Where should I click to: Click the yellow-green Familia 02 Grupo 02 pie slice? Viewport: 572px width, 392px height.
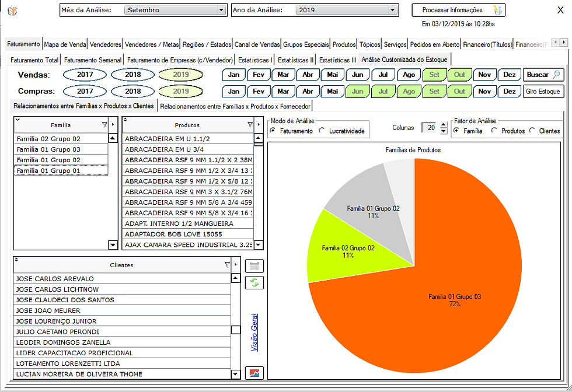coord(348,251)
